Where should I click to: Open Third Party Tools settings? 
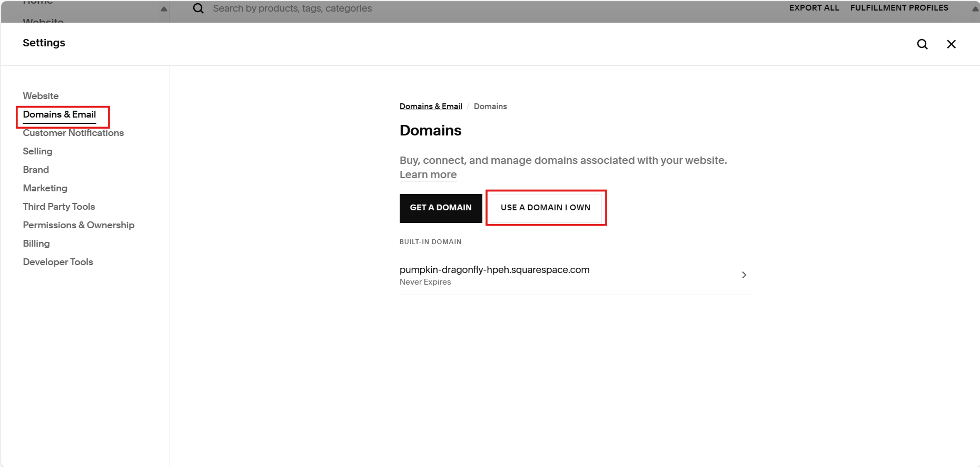point(59,207)
